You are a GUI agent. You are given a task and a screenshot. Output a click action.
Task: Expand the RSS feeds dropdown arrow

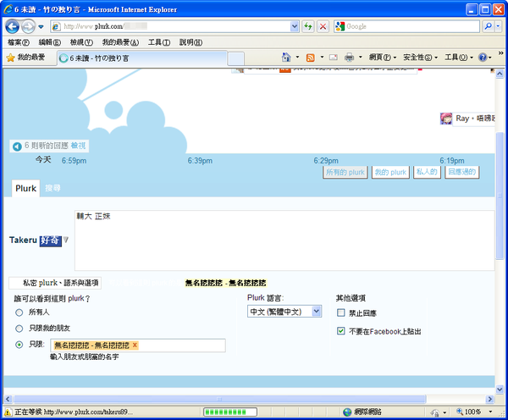click(322, 58)
